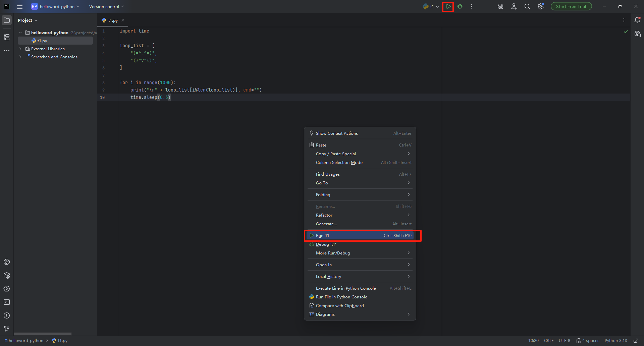Open the Search Everywhere magnifier icon
This screenshot has height=346, width=644.
(x=527, y=7)
